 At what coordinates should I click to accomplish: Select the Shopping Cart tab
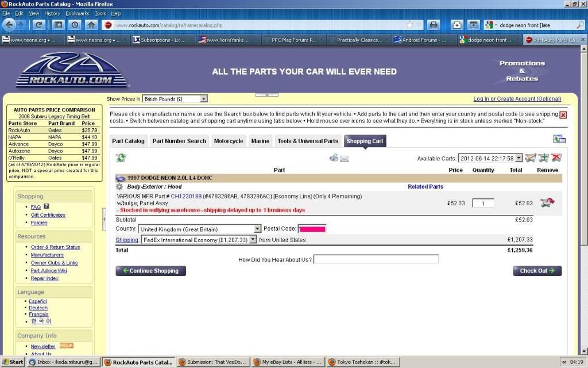(365, 141)
